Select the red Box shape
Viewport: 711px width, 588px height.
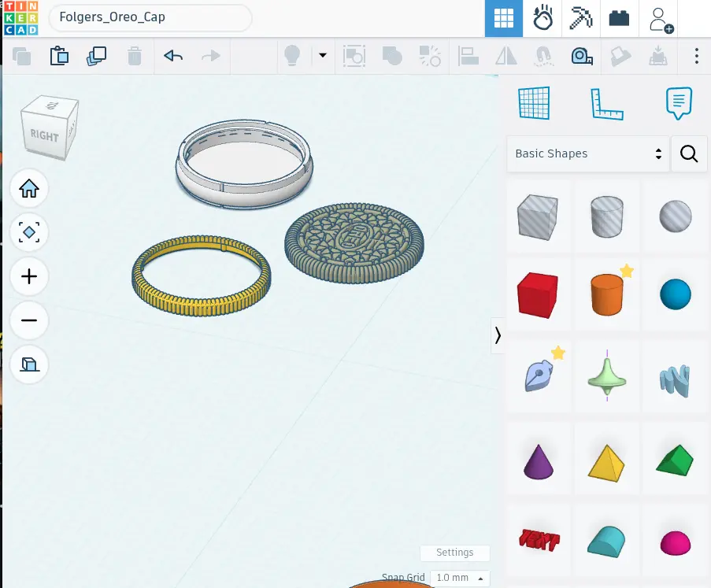[x=538, y=294]
